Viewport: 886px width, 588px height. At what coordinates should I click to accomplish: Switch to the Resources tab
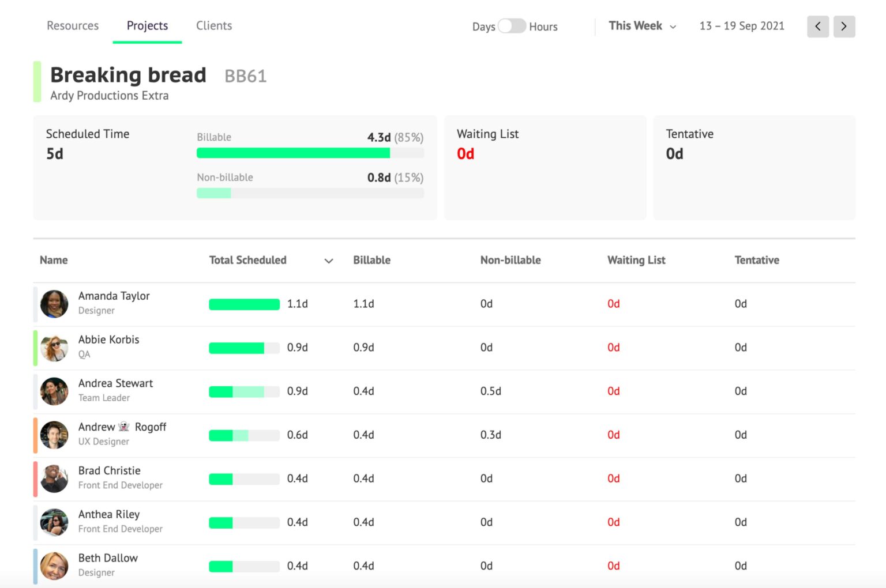[73, 25]
